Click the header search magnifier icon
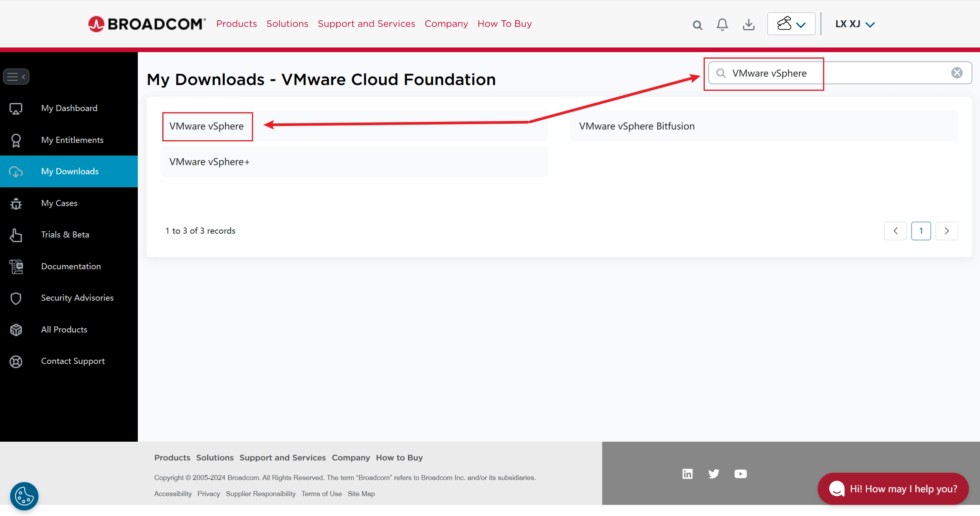This screenshot has width=980, height=516. tap(697, 25)
